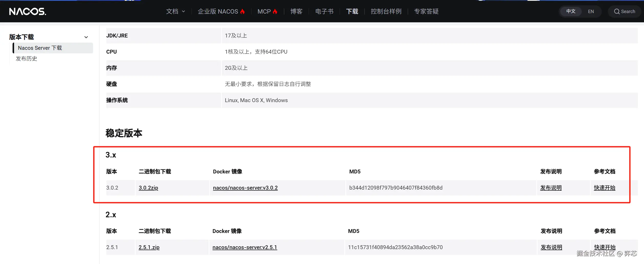Click the 二进制包下载 header in 3.x table

click(155, 172)
